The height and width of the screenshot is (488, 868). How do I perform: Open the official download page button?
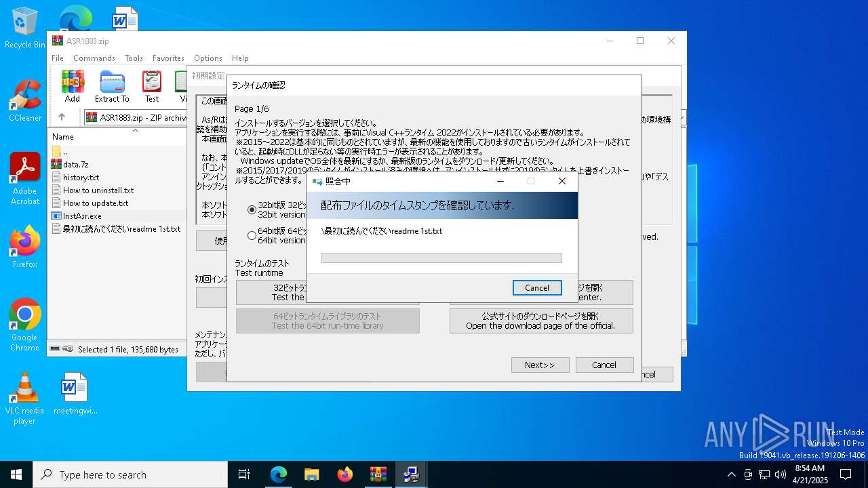(x=541, y=321)
